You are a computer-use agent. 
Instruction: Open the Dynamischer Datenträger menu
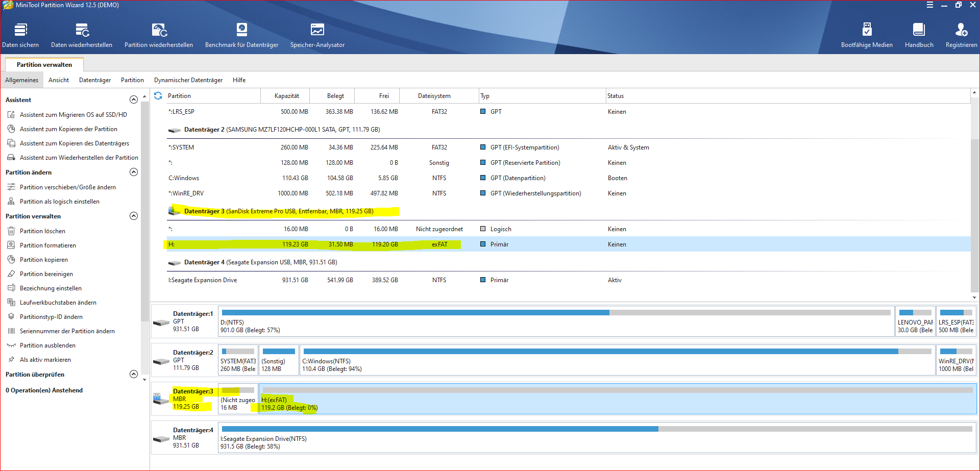coord(188,80)
